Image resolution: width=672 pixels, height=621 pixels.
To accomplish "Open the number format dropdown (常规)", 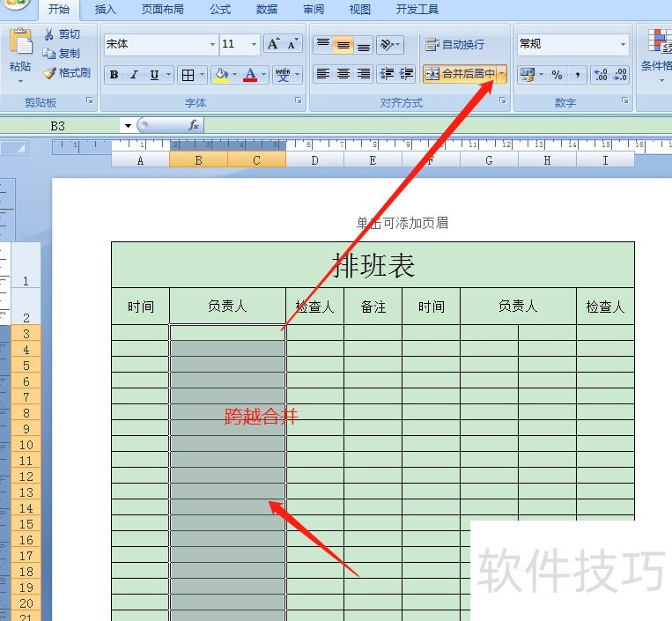I will coord(623,44).
